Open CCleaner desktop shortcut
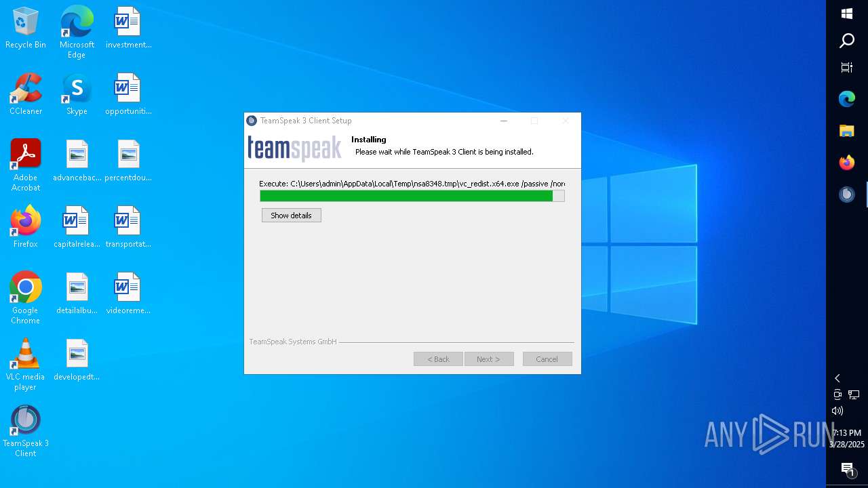The height and width of the screenshot is (488, 868). [25, 94]
